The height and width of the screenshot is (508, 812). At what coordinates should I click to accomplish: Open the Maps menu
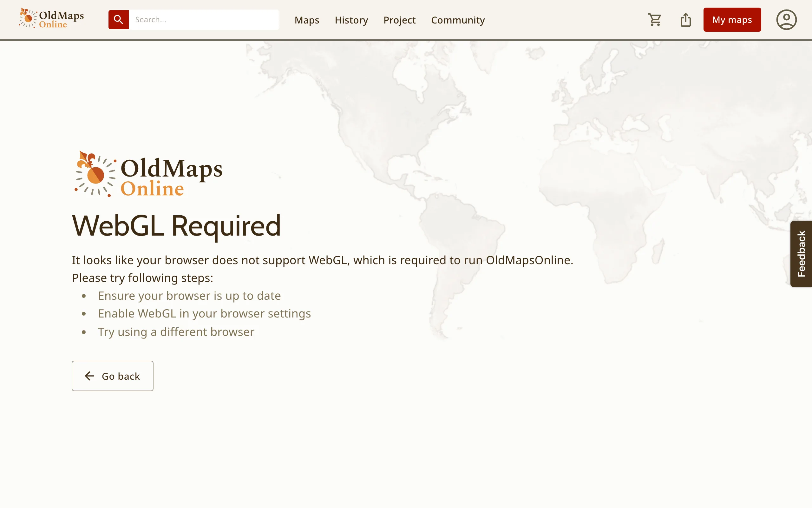click(307, 20)
